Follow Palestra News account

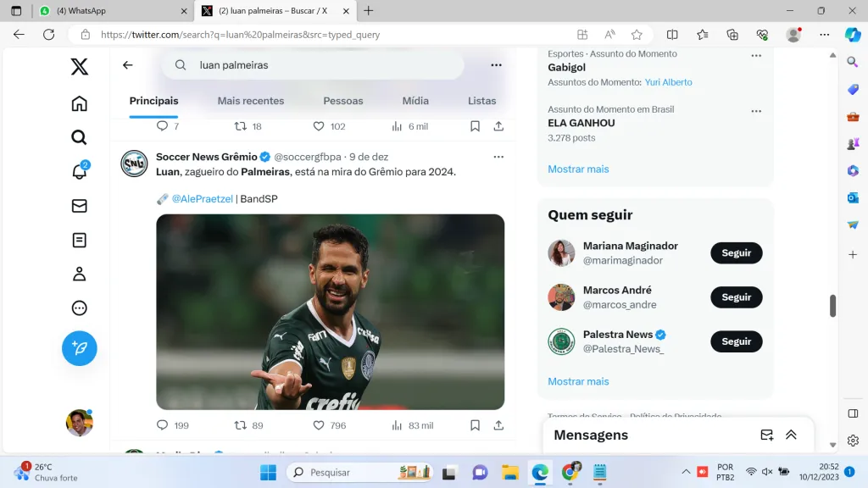pyautogui.click(x=736, y=341)
